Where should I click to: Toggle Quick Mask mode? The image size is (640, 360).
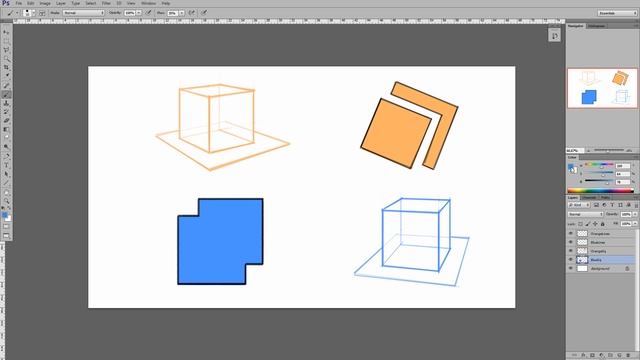[6, 227]
